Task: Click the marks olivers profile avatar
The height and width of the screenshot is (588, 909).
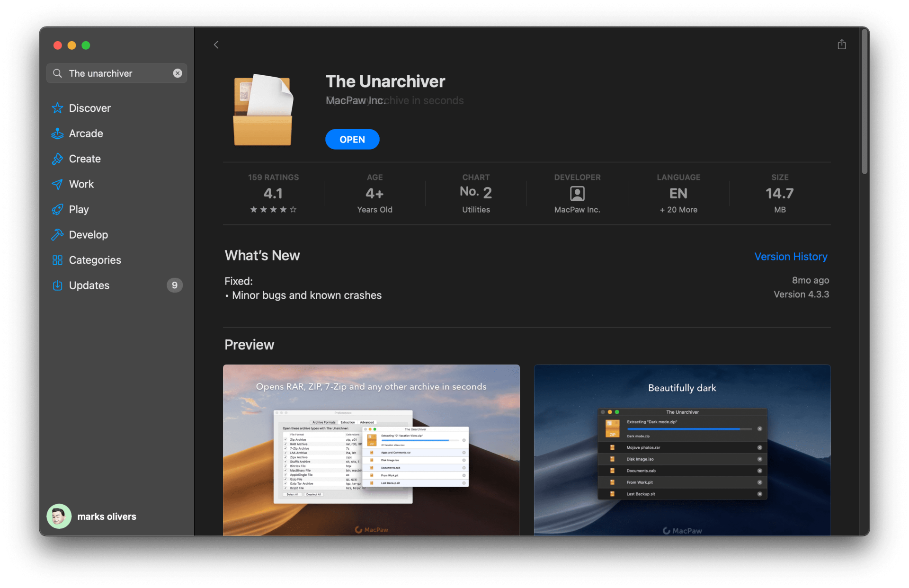Action: (59, 516)
